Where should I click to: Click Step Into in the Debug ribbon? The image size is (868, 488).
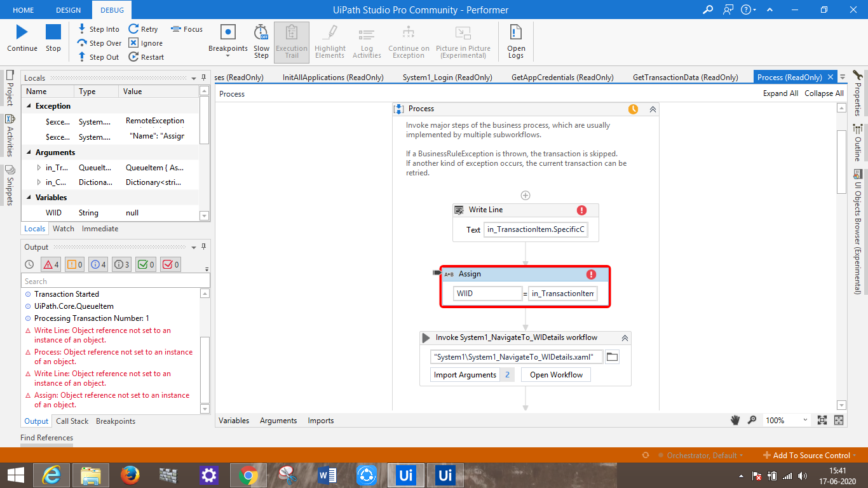coord(98,29)
